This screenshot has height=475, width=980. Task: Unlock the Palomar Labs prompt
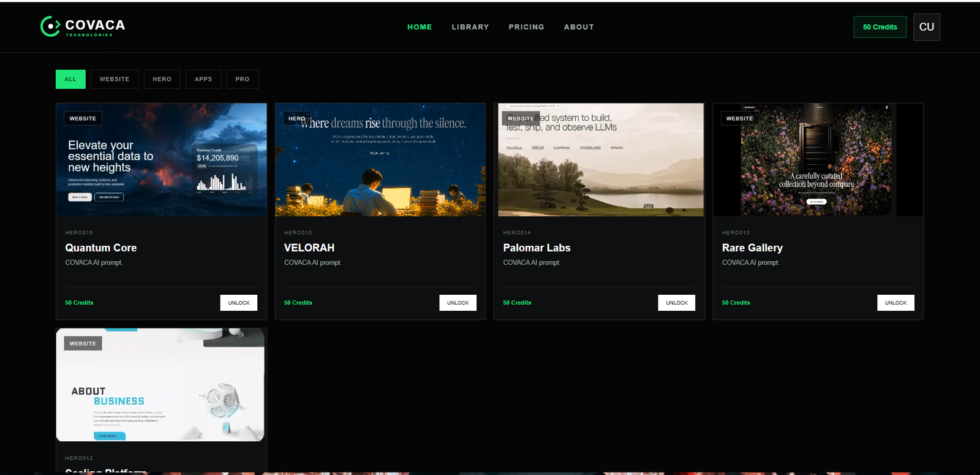click(x=677, y=303)
